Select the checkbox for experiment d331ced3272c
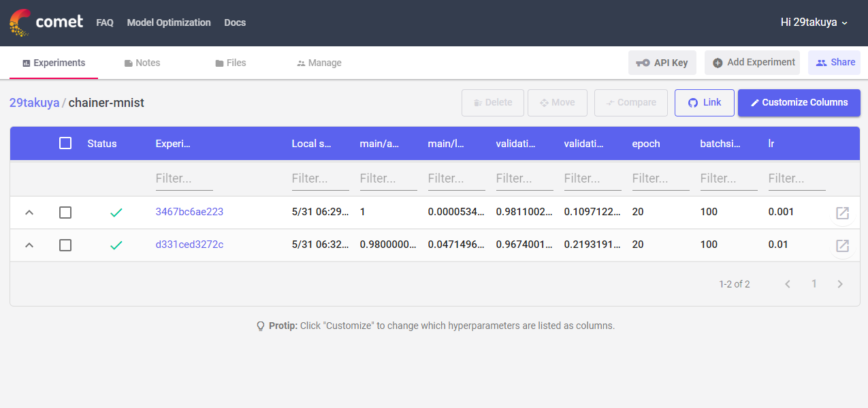The width and height of the screenshot is (868, 408). (65, 245)
